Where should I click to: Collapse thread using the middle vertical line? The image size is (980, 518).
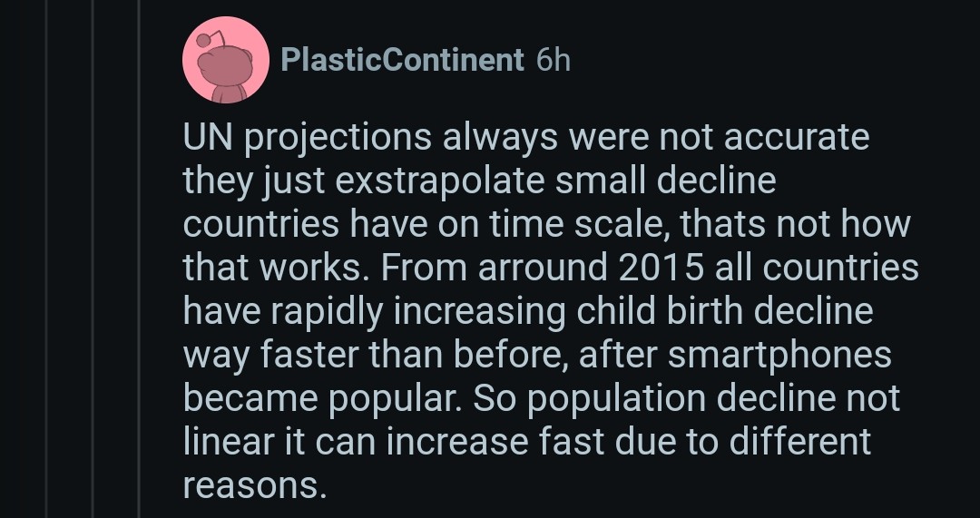93,259
